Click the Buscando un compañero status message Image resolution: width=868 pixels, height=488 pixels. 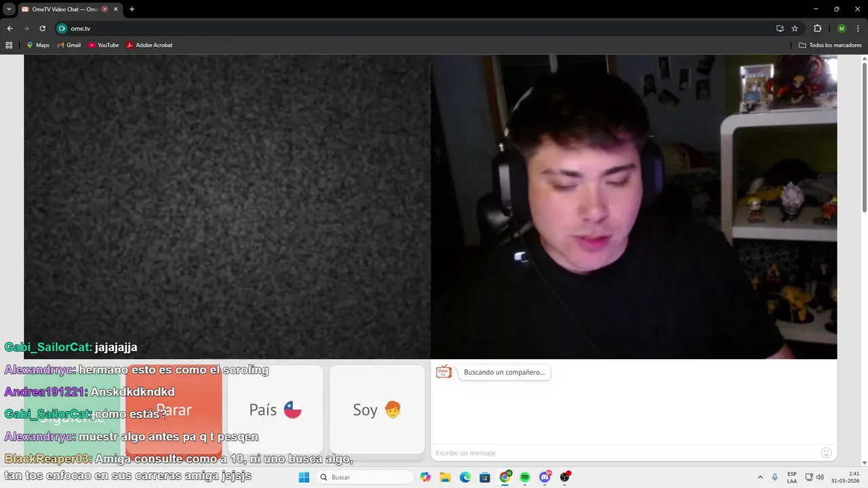coord(505,372)
